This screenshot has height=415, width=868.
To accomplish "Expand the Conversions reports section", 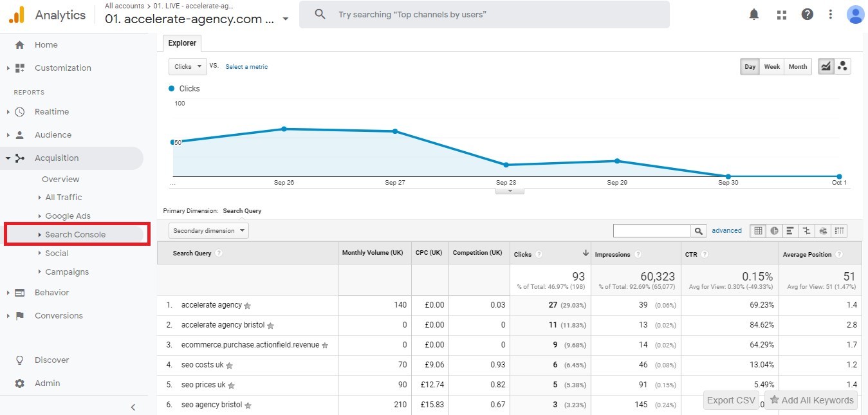I will pos(8,316).
